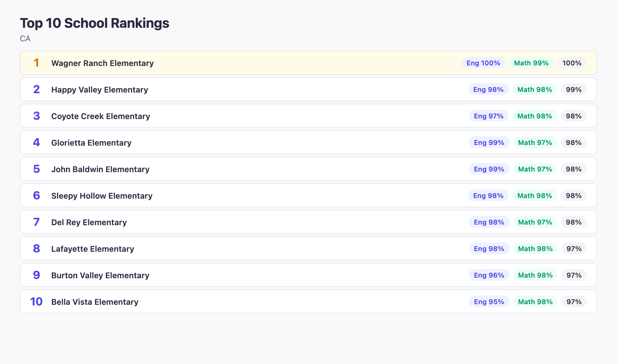Click the CA region label

pyautogui.click(x=25, y=39)
